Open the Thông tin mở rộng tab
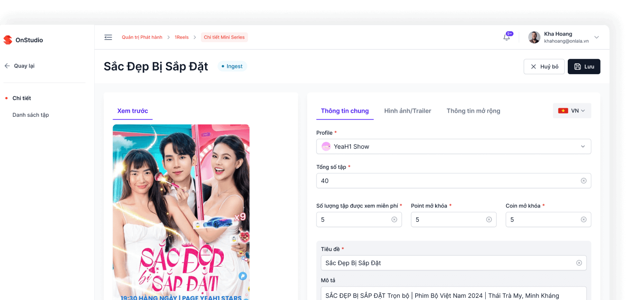Image resolution: width=644 pixels, height=300 pixels. pyautogui.click(x=473, y=111)
